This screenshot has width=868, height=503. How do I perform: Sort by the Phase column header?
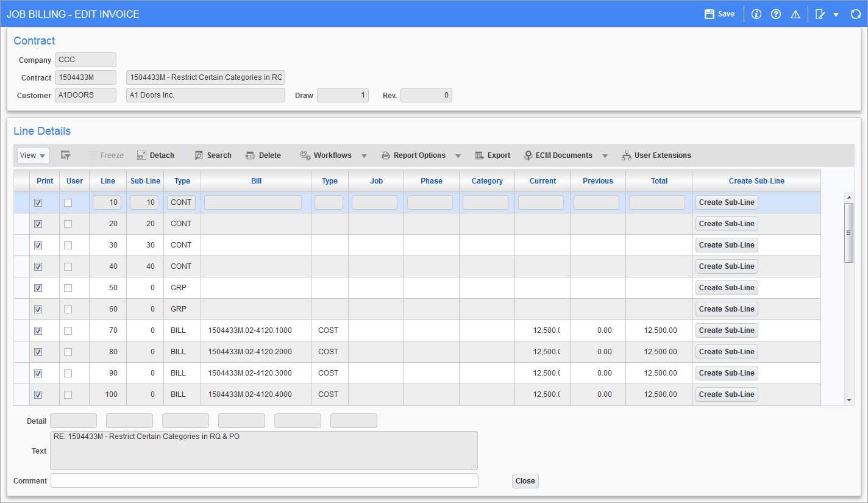tap(432, 181)
